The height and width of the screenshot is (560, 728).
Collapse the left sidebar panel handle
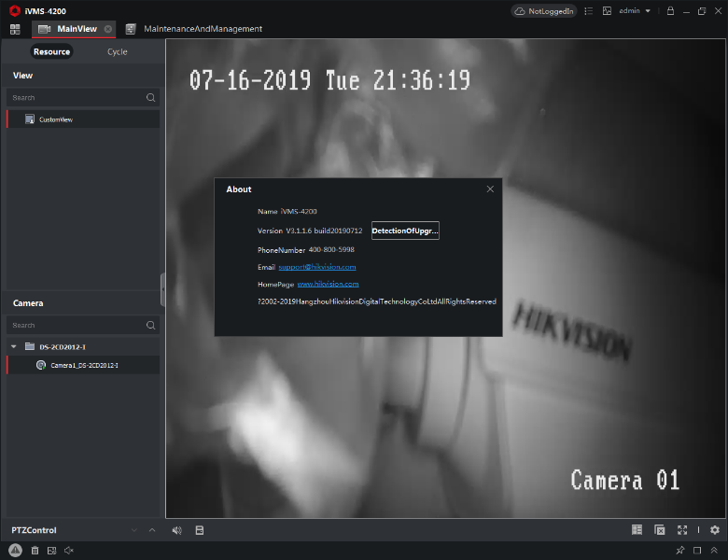pyautogui.click(x=162, y=289)
